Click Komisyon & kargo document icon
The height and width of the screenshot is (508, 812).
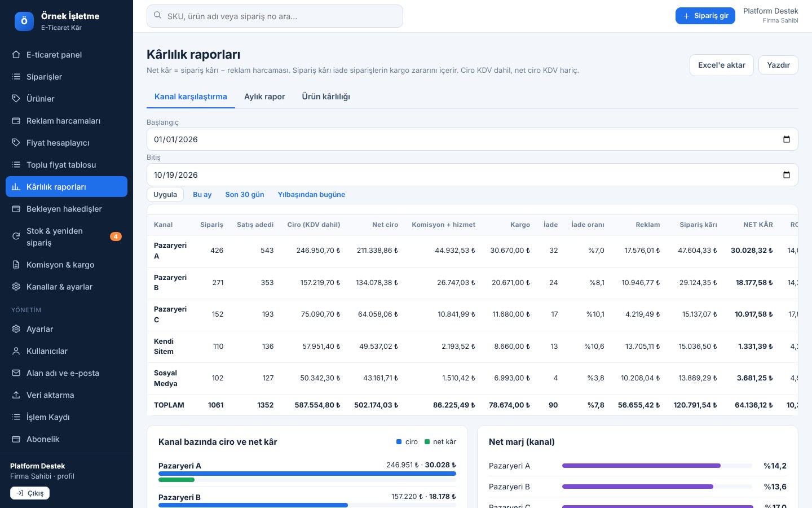(x=16, y=265)
